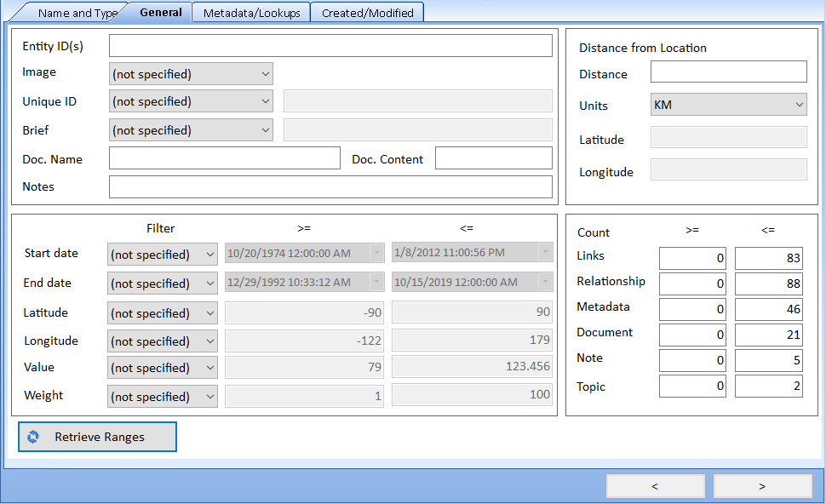
Task: Click the Topic maximum field showing 2
Action: [769, 386]
